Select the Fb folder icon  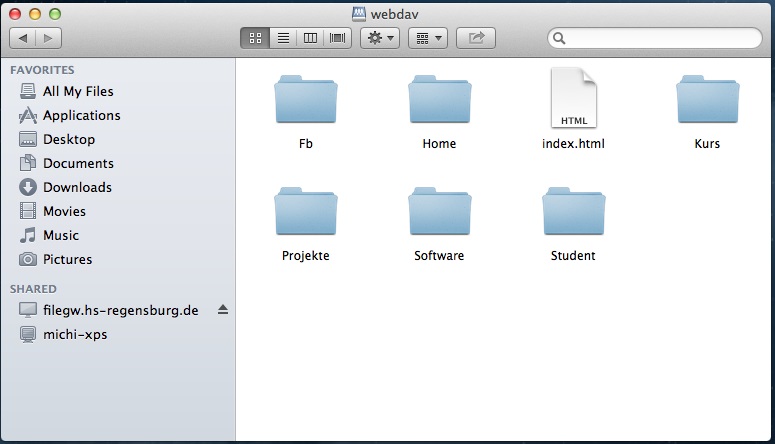point(306,99)
